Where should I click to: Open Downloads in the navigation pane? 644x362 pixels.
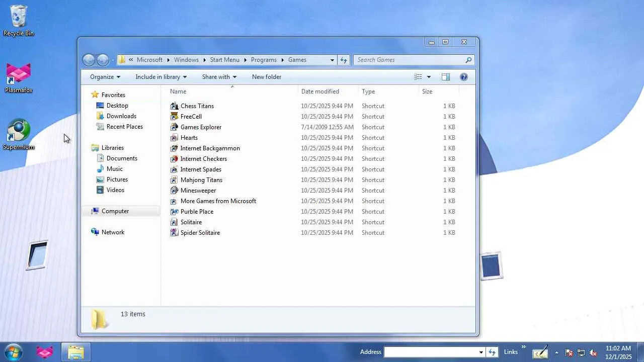pos(121,116)
